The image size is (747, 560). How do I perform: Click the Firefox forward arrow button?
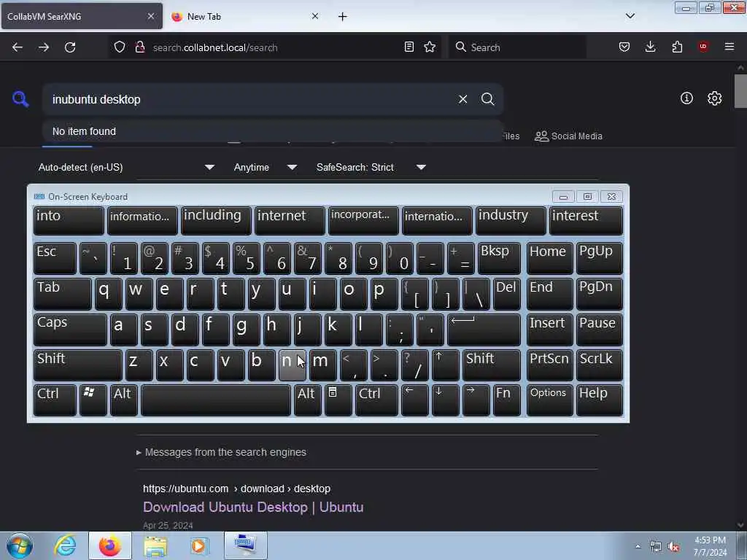tap(43, 47)
